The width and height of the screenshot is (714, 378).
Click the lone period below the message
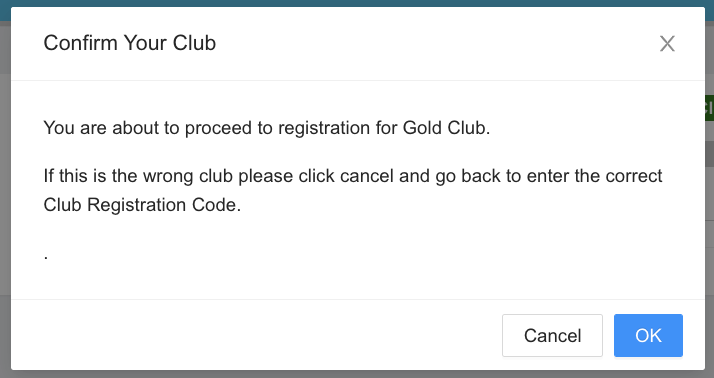pyautogui.click(x=46, y=258)
